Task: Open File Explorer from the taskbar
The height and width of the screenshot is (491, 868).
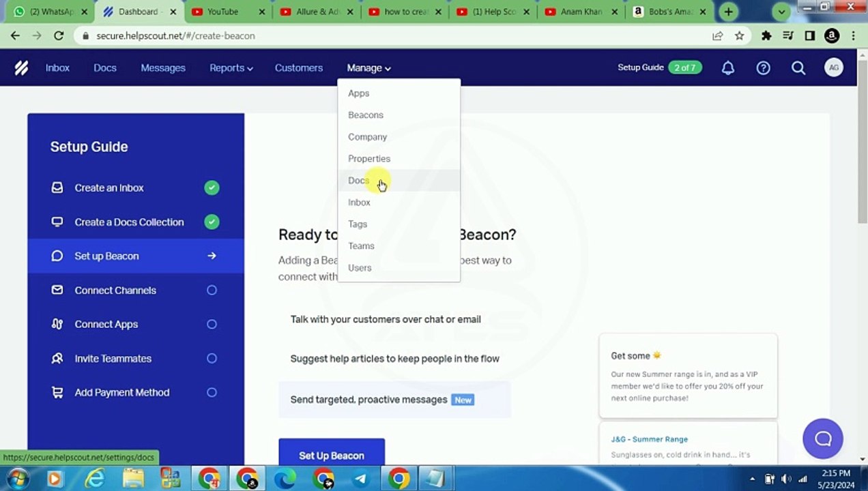Action: tap(133, 478)
